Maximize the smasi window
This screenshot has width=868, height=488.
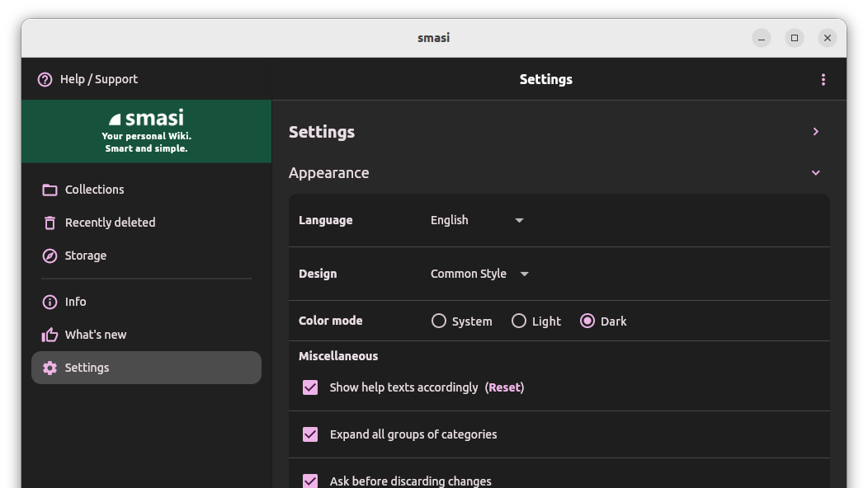tap(795, 38)
